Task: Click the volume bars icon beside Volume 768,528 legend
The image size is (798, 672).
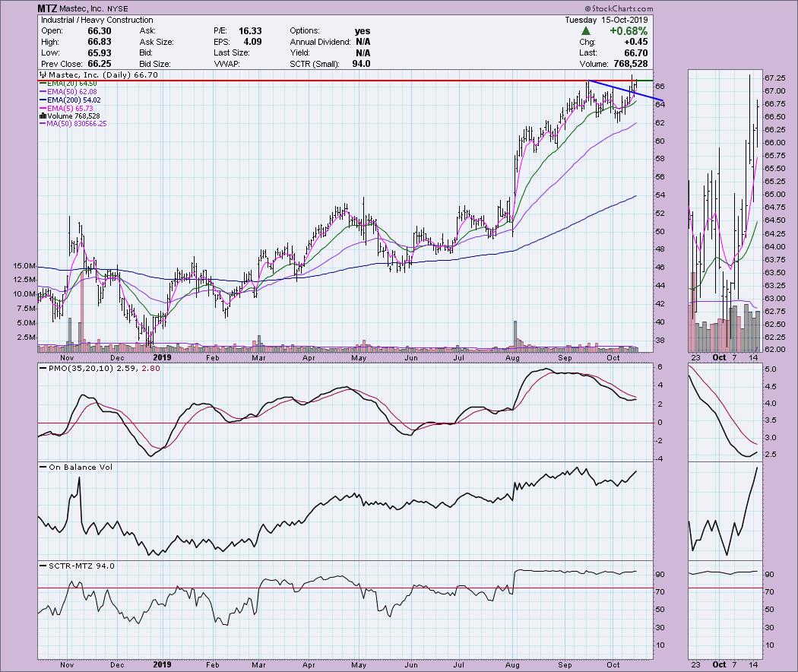Action: point(43,116)
